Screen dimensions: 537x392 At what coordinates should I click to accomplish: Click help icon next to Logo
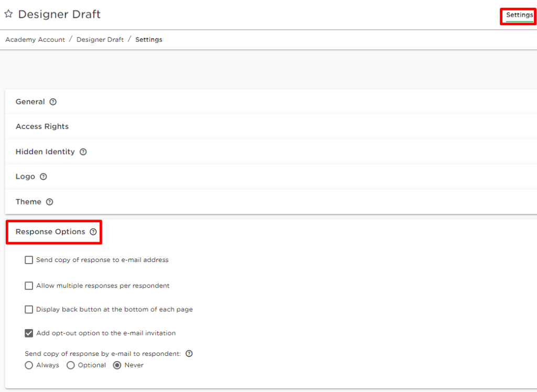(x=44, y=177)
